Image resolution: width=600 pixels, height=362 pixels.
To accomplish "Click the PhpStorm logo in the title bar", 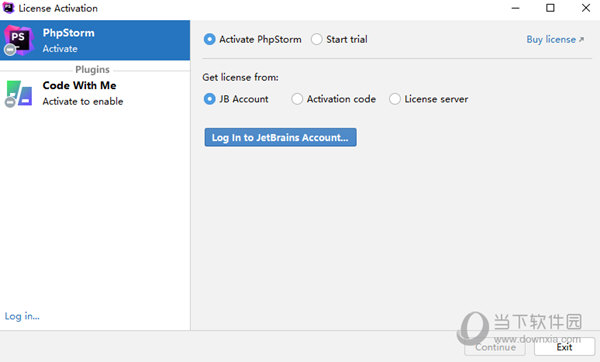I will click(x=8, y=8).
